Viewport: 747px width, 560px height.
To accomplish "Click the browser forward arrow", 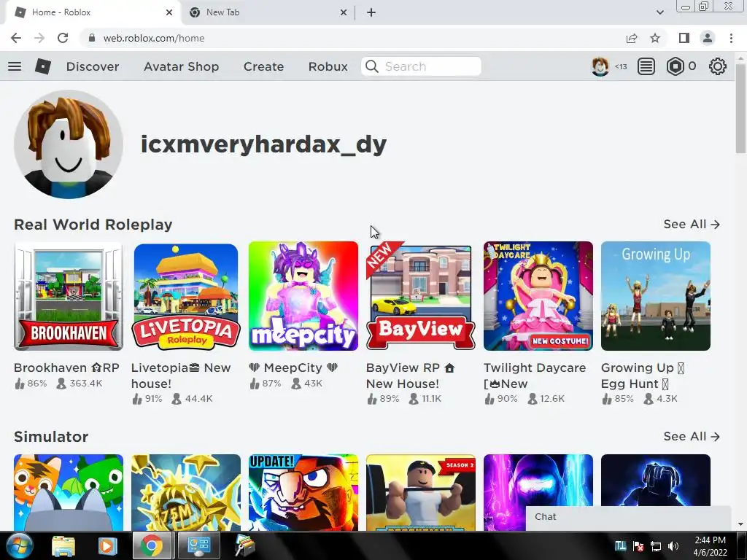I will click(39, 38).
